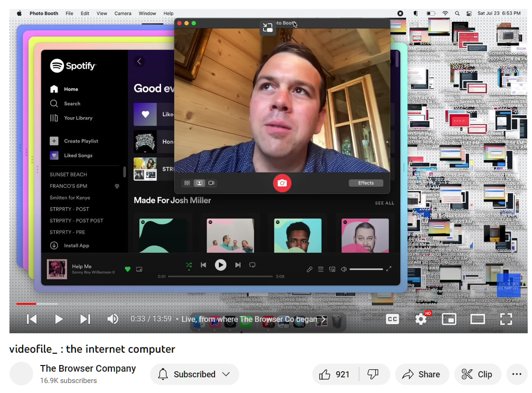Expand Spotify to full screen view
This screenshot has width=532, height=393.
389,269
